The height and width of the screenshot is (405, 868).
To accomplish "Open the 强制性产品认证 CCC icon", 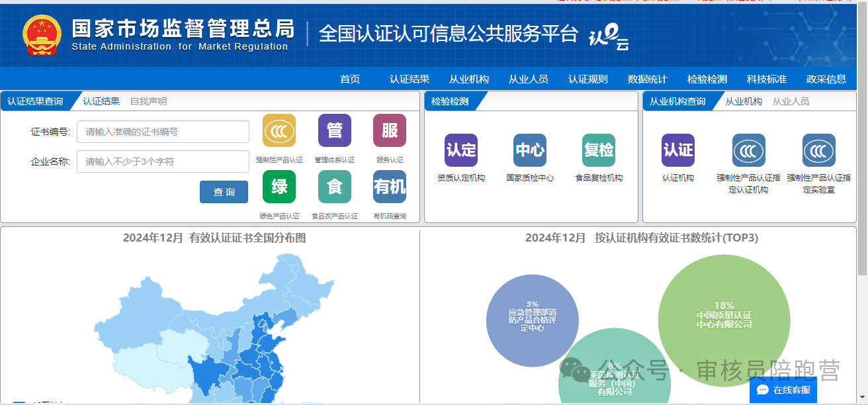I will point(279,131).
